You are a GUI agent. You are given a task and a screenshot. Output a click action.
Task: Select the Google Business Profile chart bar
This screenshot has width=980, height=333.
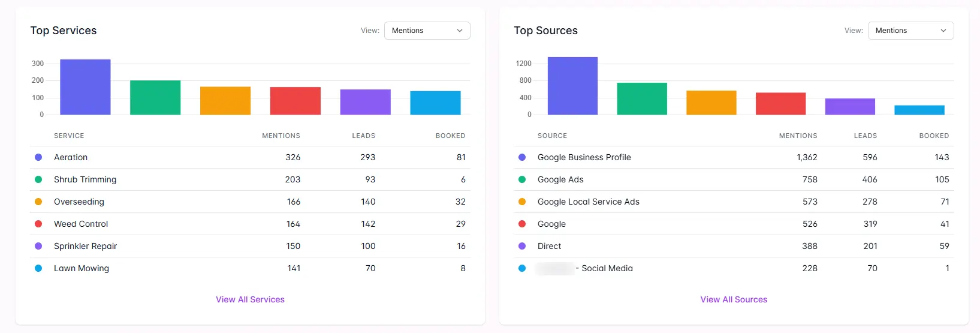coord(572,86)
